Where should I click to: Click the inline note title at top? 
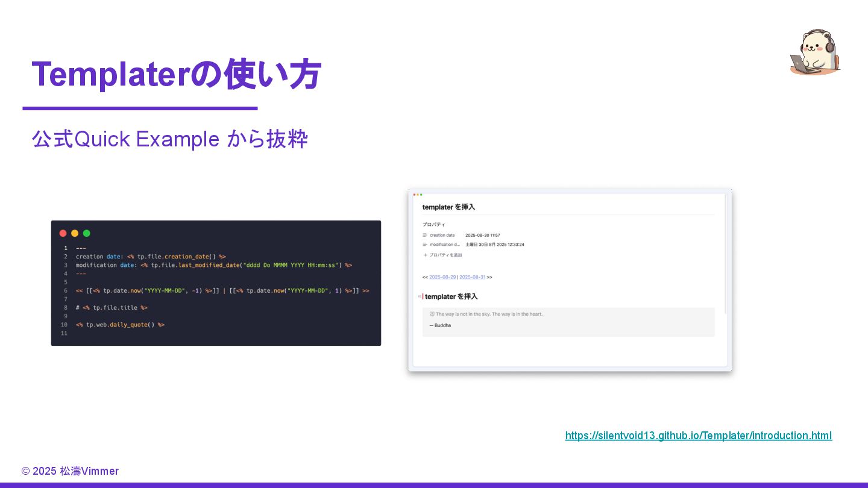pos(448,207)
